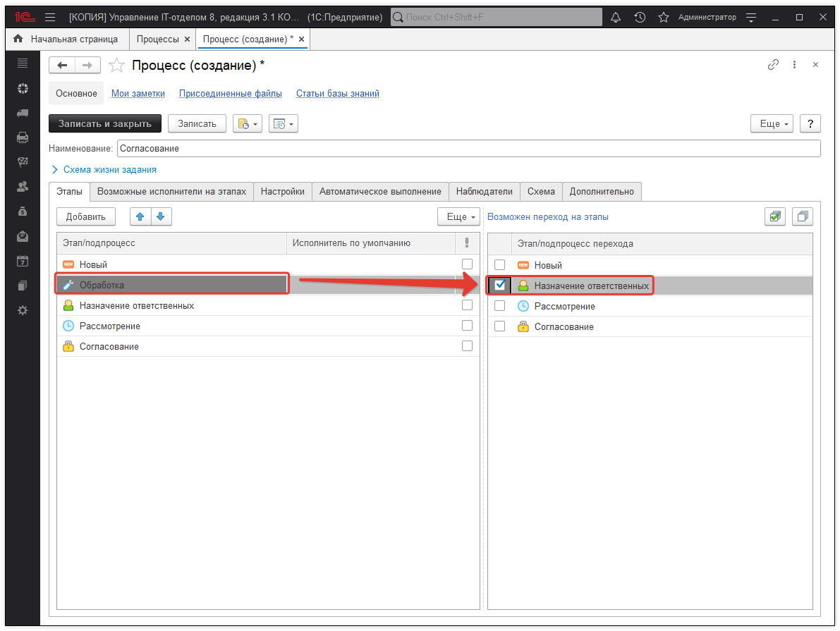Viewport: 840px width, 631px height.
Task: Open the Наблюдатели tab
Action: [x=484, y=191]
